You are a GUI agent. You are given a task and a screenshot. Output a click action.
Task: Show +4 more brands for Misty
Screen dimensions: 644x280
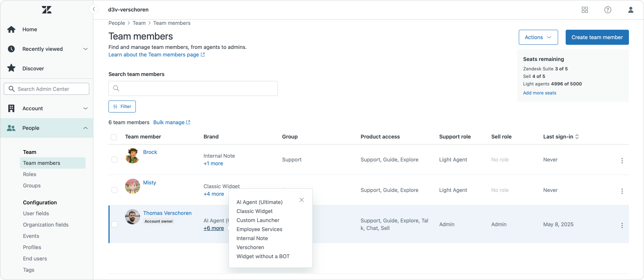pos(214,194)
